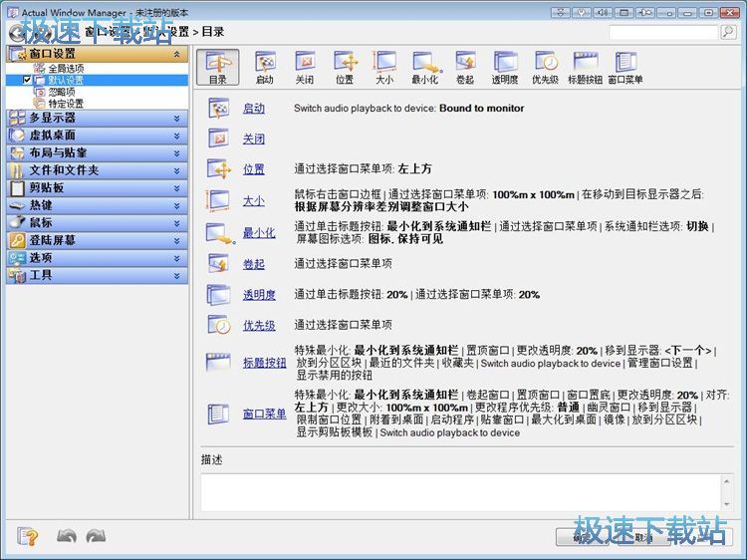Screen dimensions: 747x560
Task: Expand the 登陆屏幕 section
Action: 177,241
